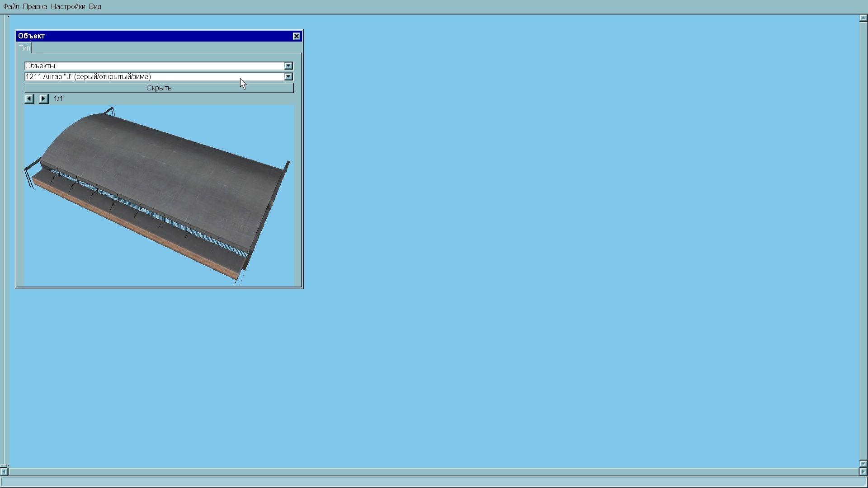Expand the Объекты category dropdown arrow
This screenshot has height=488, width=868.
(x=288, y=66)
